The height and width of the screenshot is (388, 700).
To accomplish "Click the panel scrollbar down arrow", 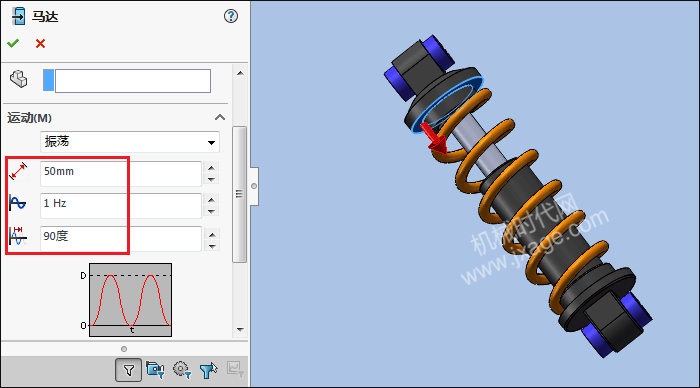I will pos(240,330).
